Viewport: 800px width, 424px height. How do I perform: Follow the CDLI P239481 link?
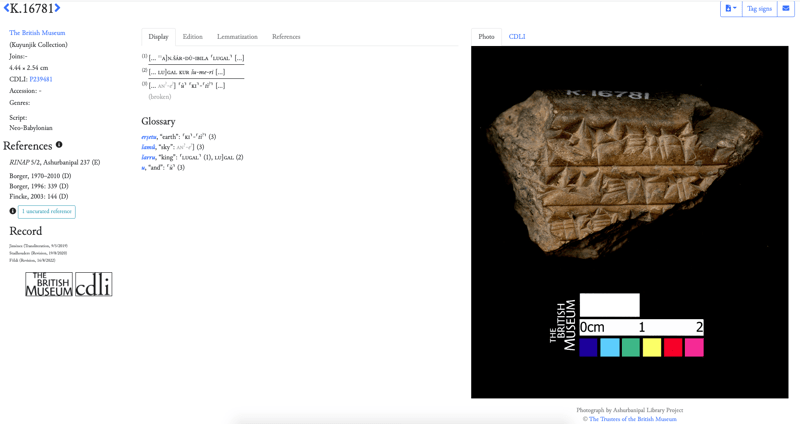pos(41,79)
